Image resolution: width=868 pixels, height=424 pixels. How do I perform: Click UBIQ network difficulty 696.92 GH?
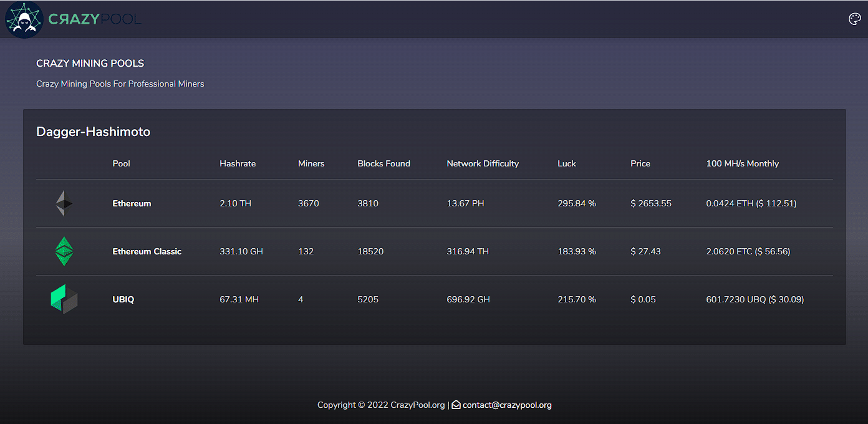point(468,299)
